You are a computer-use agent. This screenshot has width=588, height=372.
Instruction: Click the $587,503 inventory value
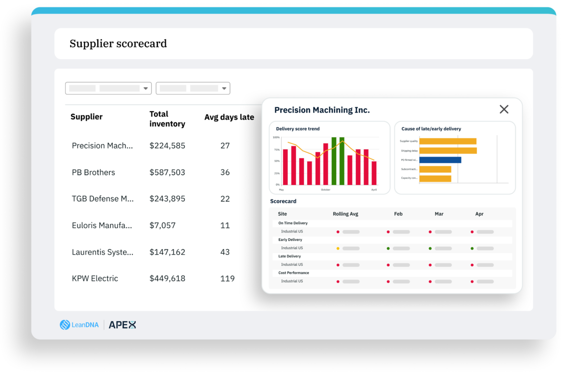pyautogui.click(x=167, y=172)
